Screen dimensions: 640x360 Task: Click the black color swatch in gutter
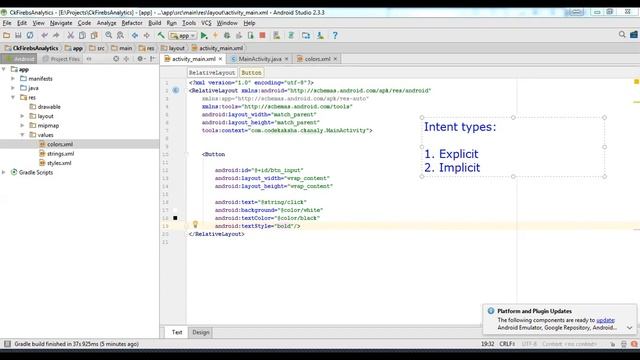coord(175,218)
